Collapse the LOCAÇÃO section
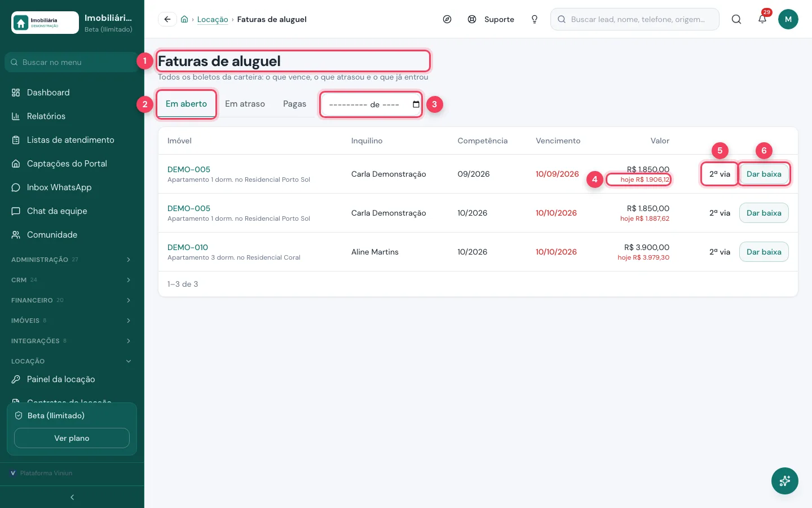Viewport: 812px width, 508px height. [x=72, y=361]
